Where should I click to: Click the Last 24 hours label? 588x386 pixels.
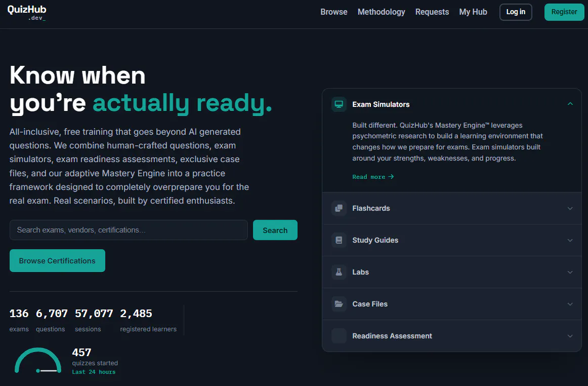[94, 372]
